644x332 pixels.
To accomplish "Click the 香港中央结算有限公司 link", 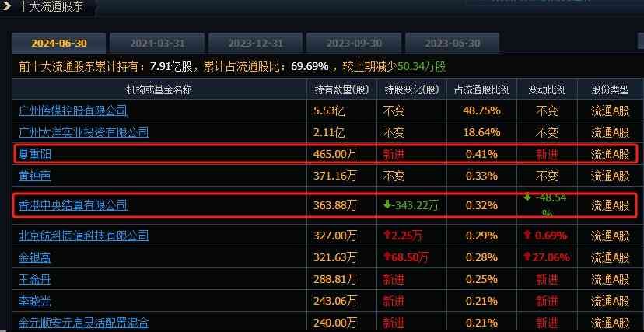I will [x=72, y=205].
